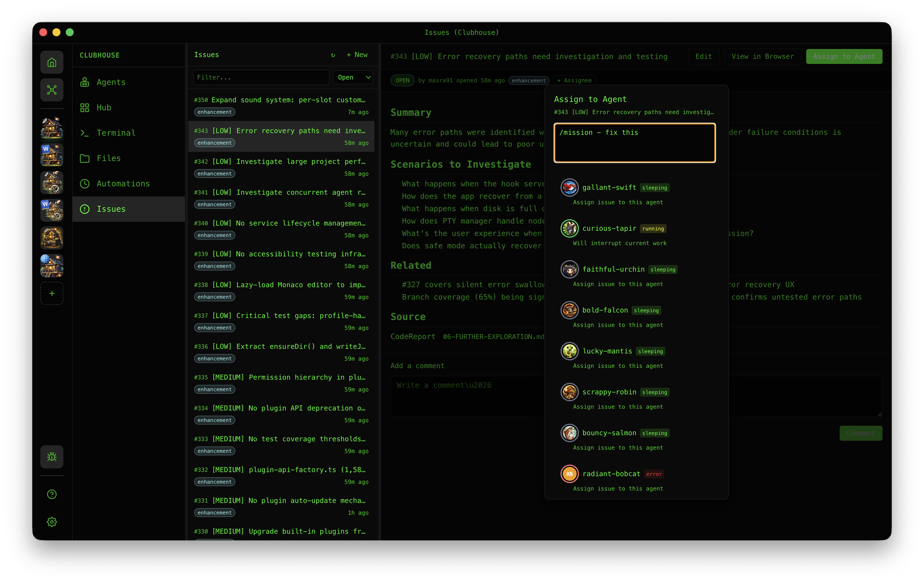The height and width of the screenshot is (583, 924).
Task: Click gallant-swift's agent avatar
Action: [569, 188]
